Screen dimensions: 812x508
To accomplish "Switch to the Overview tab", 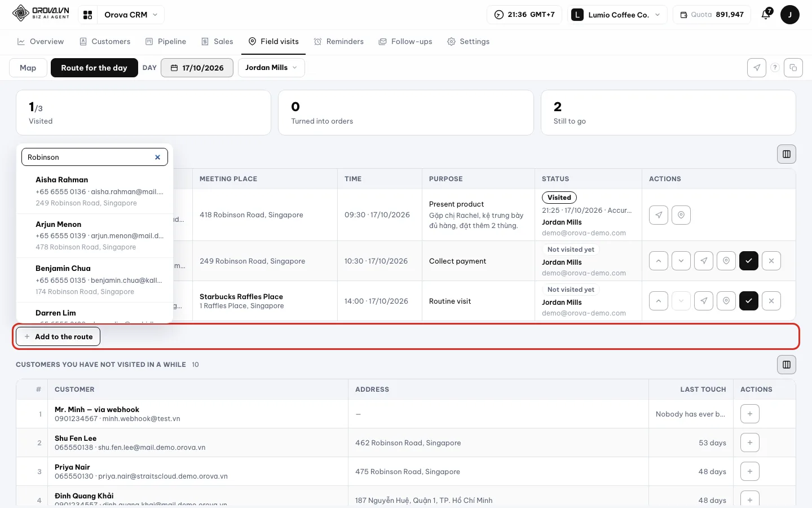I will [x=41, y=42].
